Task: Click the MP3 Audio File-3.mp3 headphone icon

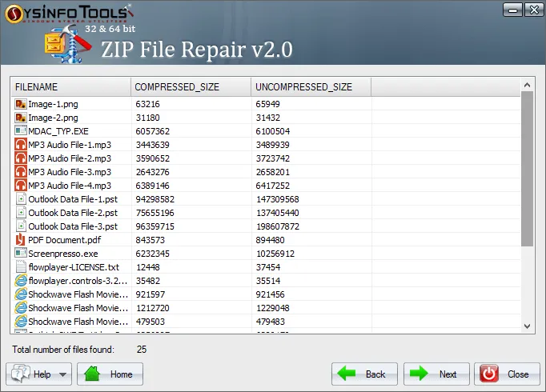Action: pyautogui.click(x=21, y=172)
